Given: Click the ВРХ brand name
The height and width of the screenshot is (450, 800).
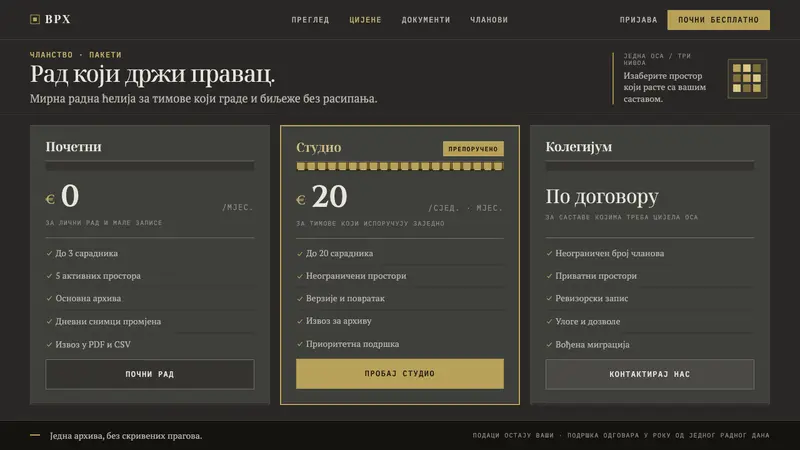Looking at the screenshot, I should point(58,19).
